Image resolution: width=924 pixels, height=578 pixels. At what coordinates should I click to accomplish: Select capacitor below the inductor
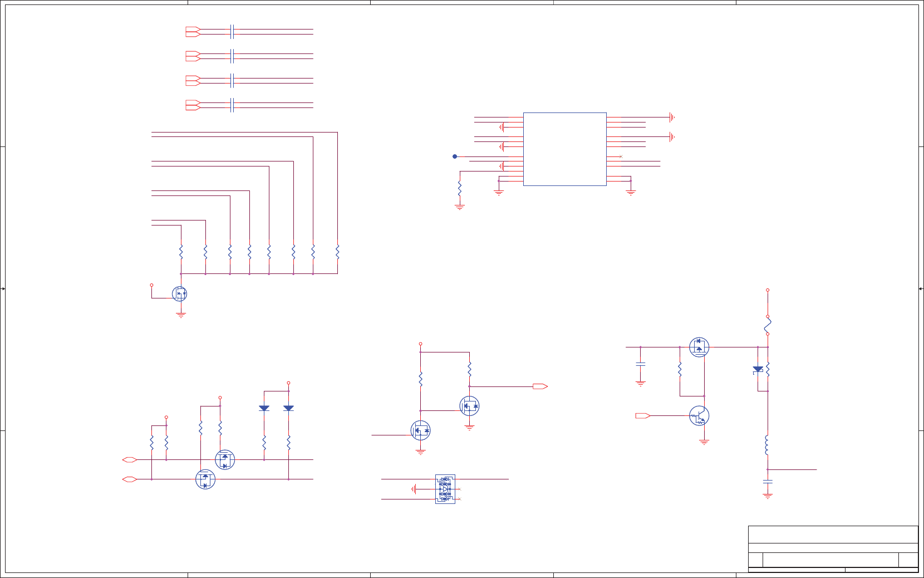(768, 481)
